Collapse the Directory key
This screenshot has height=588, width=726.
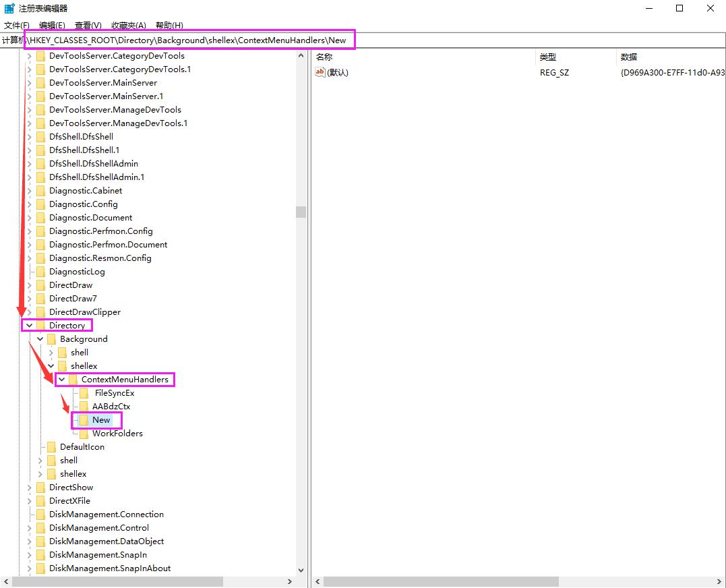pyautogui.click(x=29, y=326)
